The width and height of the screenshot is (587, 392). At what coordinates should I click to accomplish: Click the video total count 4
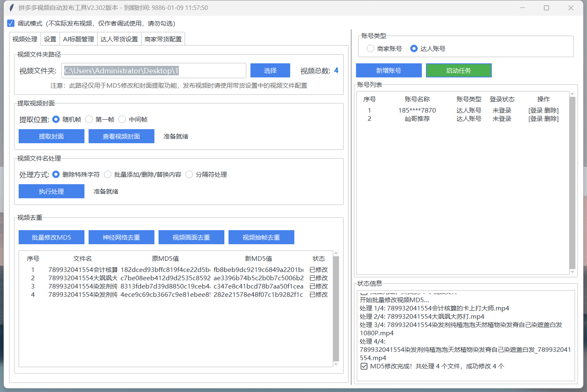[x=336, y=70]
